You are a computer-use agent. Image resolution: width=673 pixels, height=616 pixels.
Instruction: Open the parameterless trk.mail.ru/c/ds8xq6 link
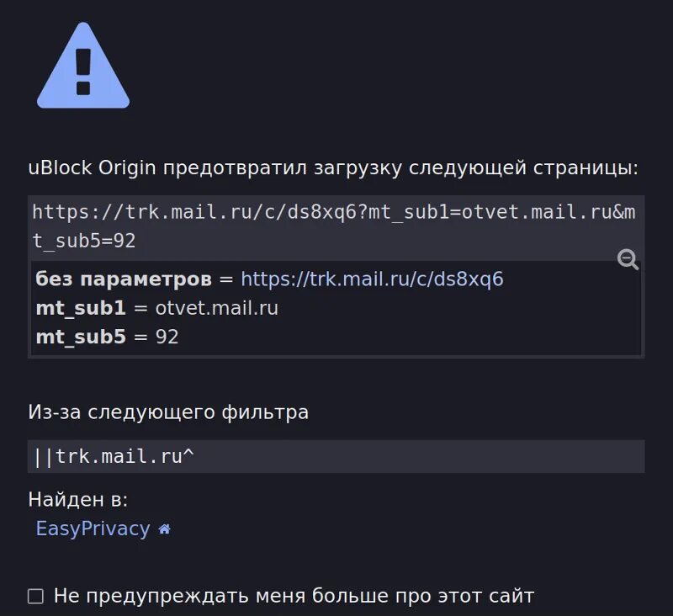coord(372,279)
